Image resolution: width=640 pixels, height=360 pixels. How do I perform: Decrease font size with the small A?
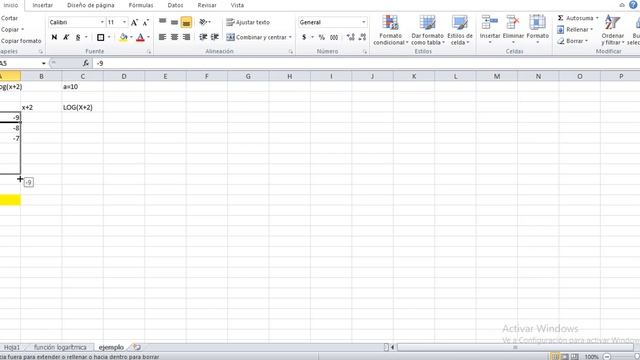[x=145, y=22]
